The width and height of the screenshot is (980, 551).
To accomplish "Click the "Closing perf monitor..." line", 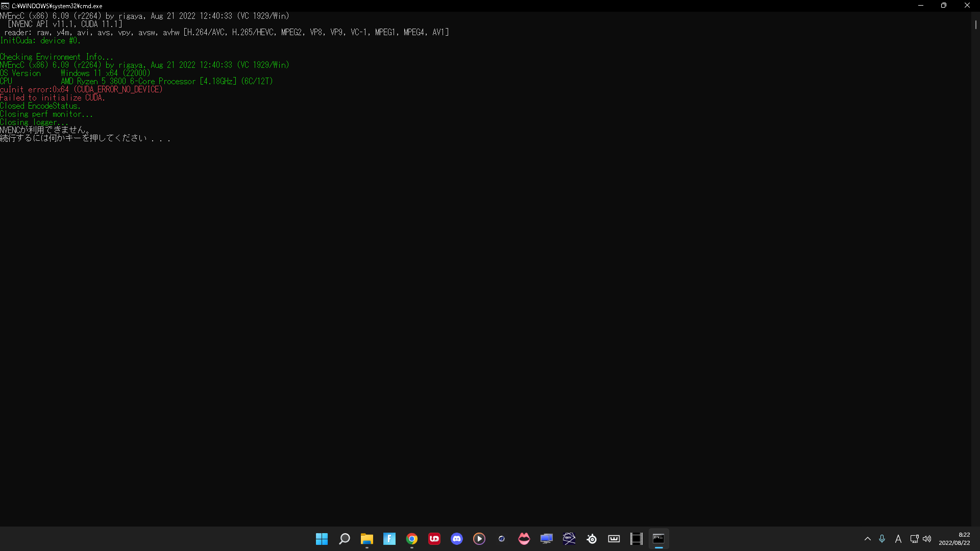I will 46,114.
